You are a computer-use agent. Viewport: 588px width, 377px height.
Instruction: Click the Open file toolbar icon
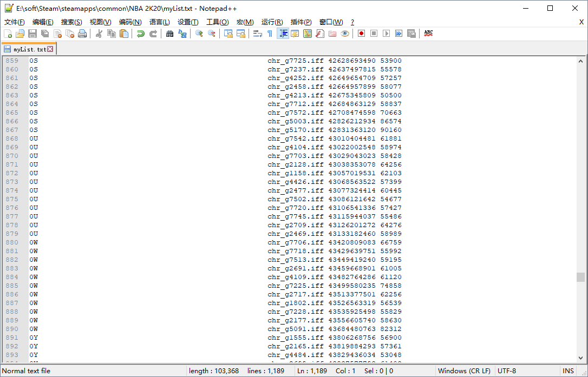tap(20, 34)
